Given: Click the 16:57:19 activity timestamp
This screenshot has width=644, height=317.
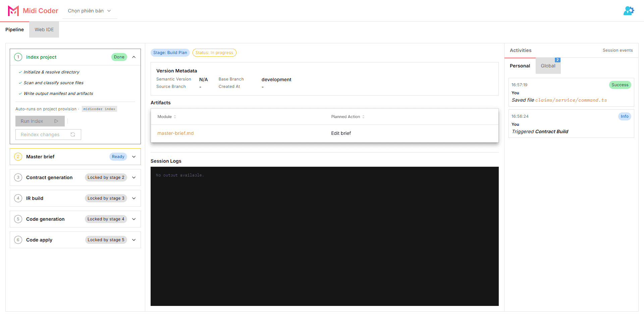Looking at the screenshot, I should (519, 85).
